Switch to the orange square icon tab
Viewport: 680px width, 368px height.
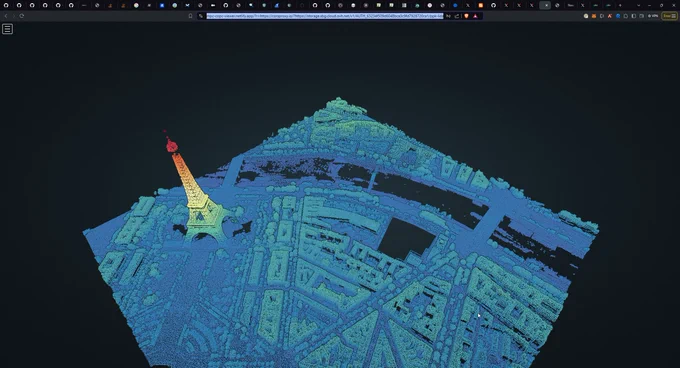pyautogui.click(x=481, y=5)
